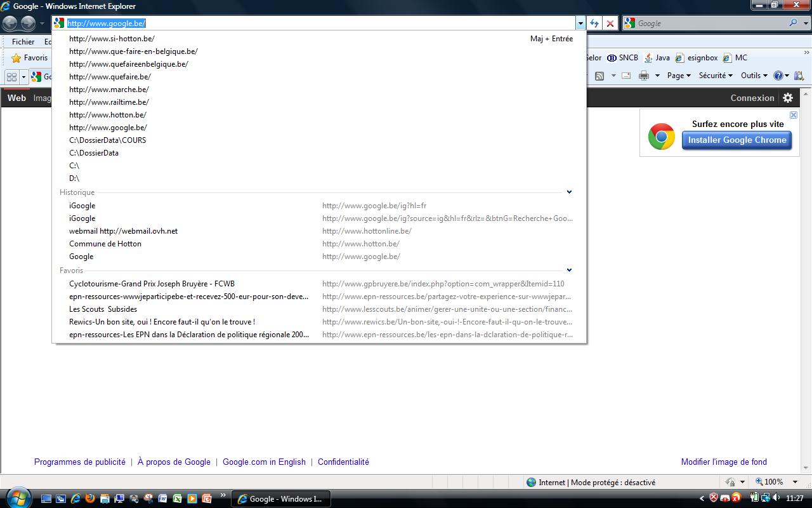Click the Installer Google Chrome button
This screenshot has width=812, height=508.
coord(737,140)
